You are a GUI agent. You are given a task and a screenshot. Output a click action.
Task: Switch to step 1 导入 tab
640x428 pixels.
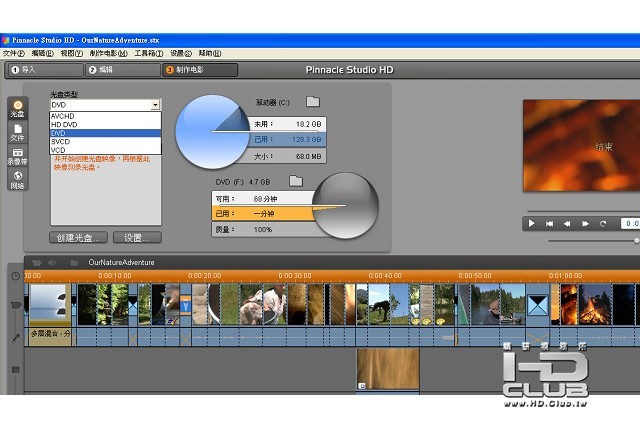(x=44, y=70)
